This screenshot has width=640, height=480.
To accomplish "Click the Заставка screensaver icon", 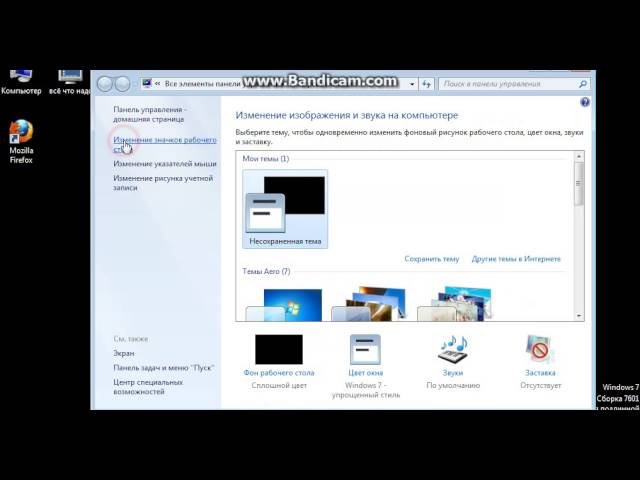I will (540, 349).
